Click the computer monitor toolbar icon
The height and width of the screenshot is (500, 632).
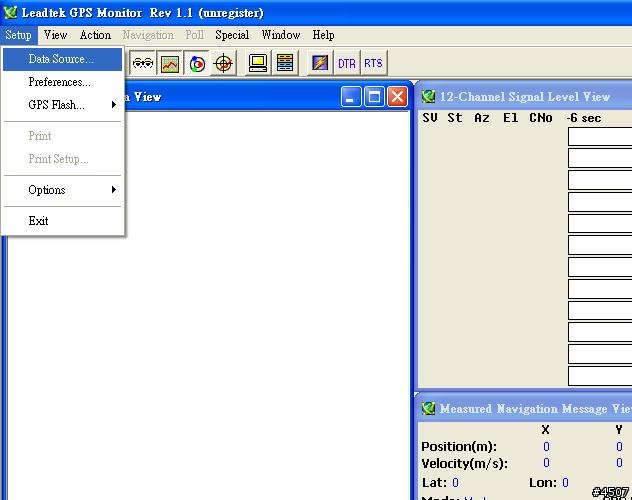pyautogui.click(x=258, y=63)
